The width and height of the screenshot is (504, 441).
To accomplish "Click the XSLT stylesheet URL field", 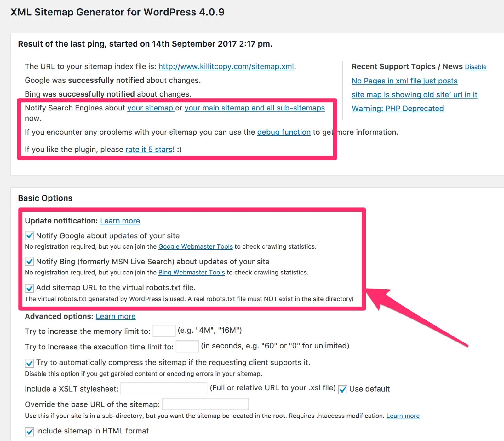I will click(x=164, y=388).
